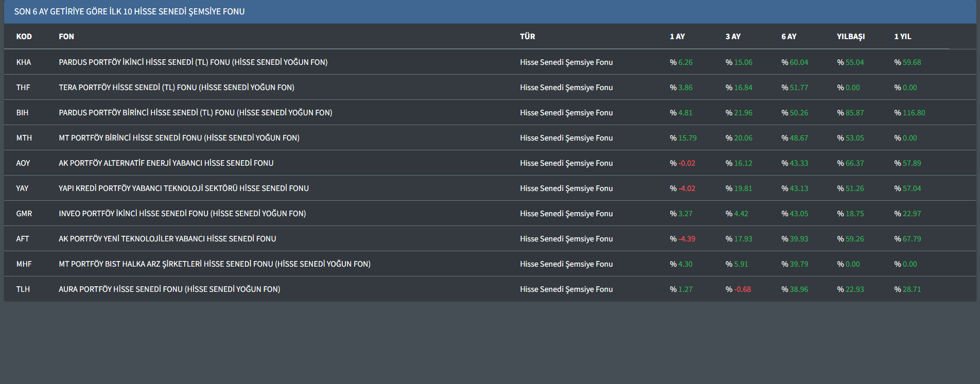Image resolution: width=980 pixels, height=384 pixels.
Task: Click the KOD column header
Action: tap(24, 37)
